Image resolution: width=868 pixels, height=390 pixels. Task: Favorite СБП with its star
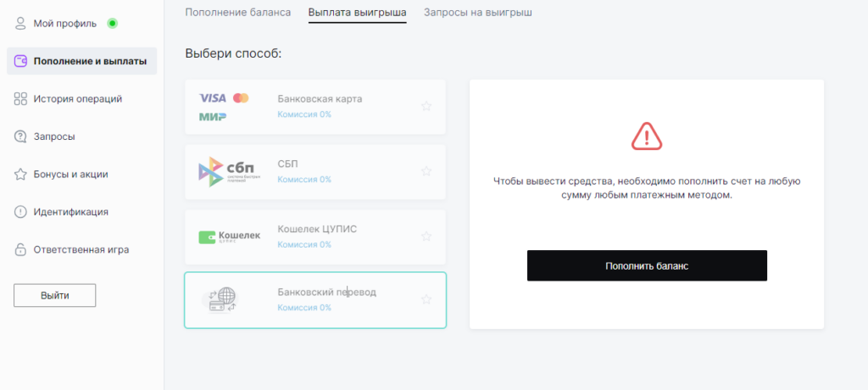[x=426, y=171]
